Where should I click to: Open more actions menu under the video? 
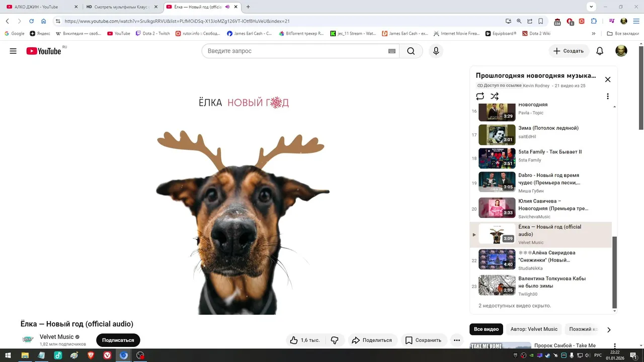(457, 340)
